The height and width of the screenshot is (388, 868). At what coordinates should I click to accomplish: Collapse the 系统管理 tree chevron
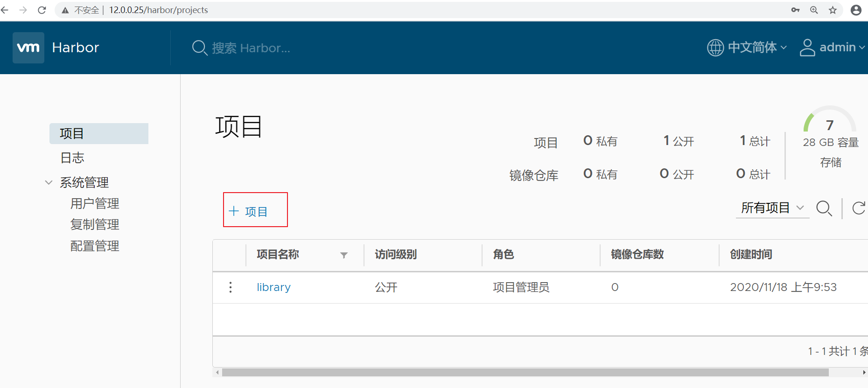[49, 182]
